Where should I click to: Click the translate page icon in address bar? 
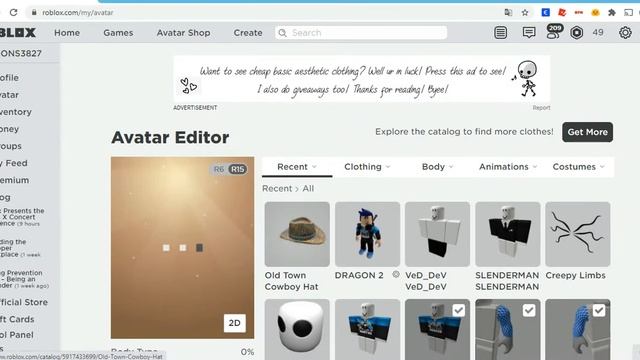[x=508, y=12]
